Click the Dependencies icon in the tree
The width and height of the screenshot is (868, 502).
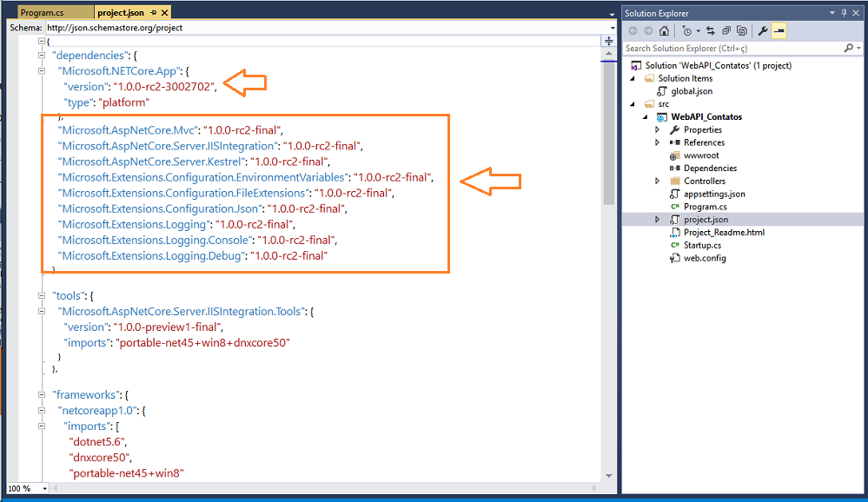point(674,168)
